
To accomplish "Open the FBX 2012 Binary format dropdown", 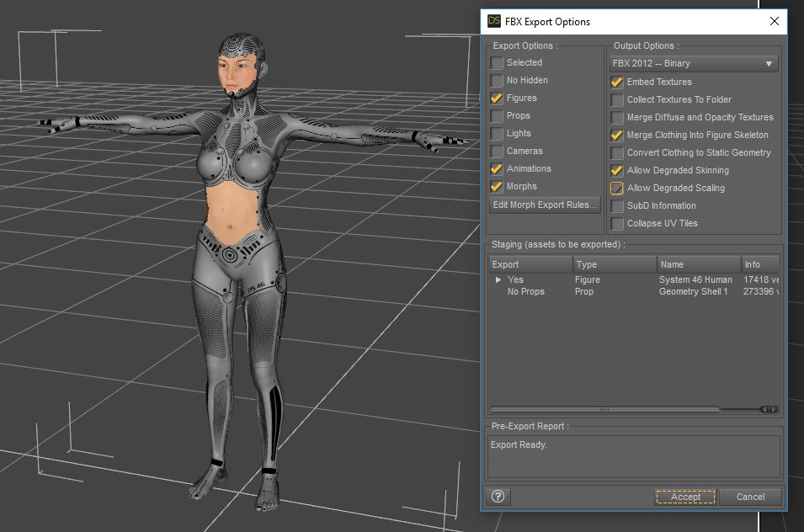I will coord(693,64).
